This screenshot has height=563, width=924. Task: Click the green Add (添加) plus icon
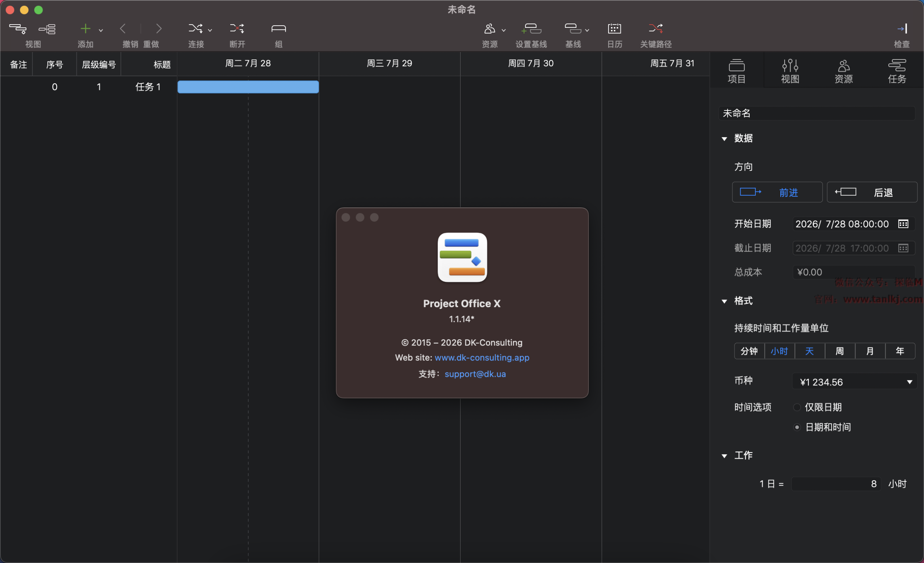click(x=86, y=29)
